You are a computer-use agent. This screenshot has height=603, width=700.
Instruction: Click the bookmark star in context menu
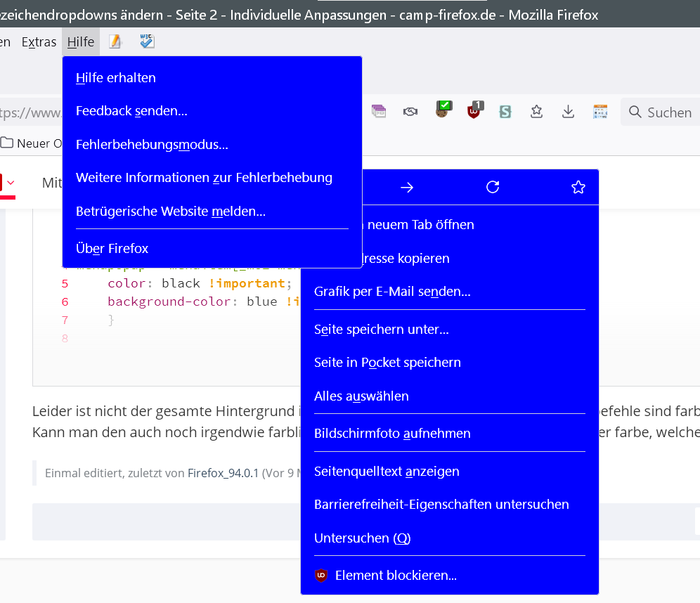coord(578,187)
